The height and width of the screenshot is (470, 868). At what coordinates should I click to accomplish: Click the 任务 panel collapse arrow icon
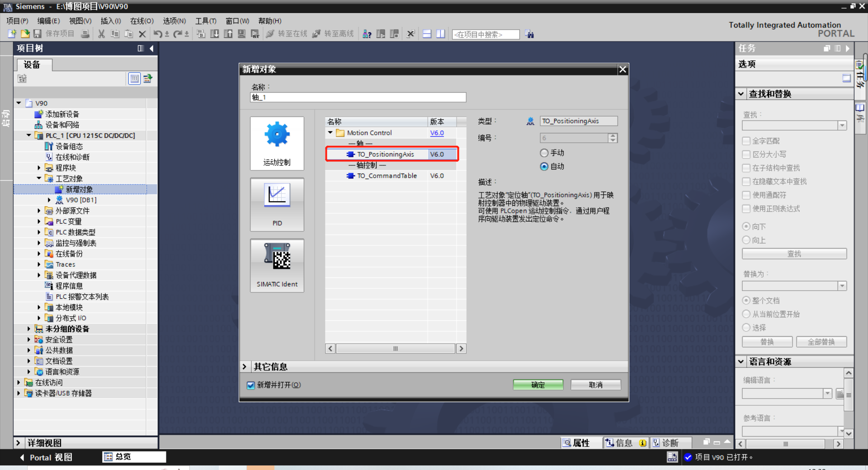tap(848, 48)
